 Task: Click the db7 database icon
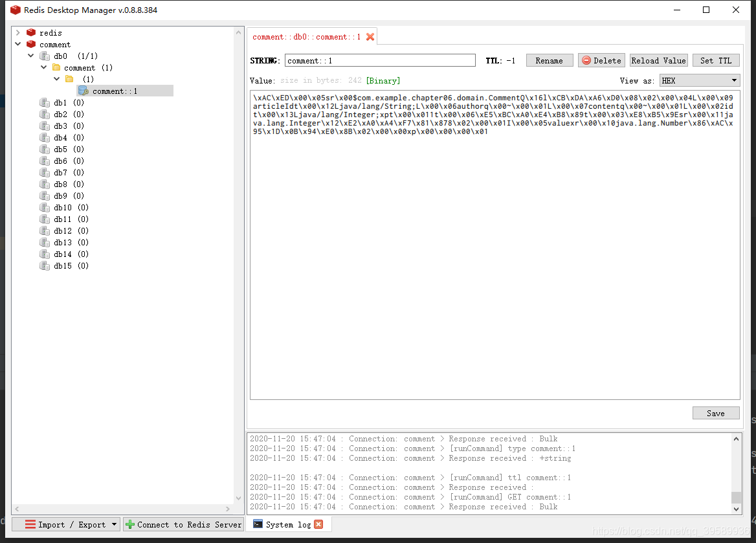pyautogui.click(x=45, y=172)
